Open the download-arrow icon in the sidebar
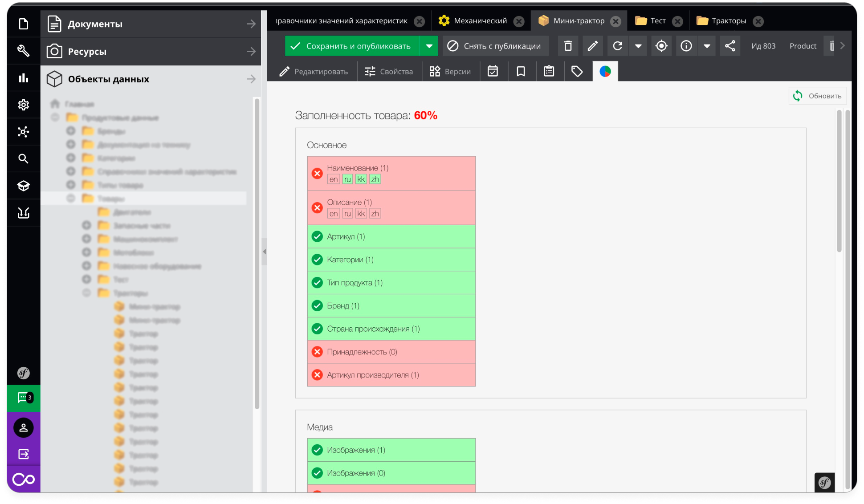This screenshot has height=504, width=864. [24, 213]
